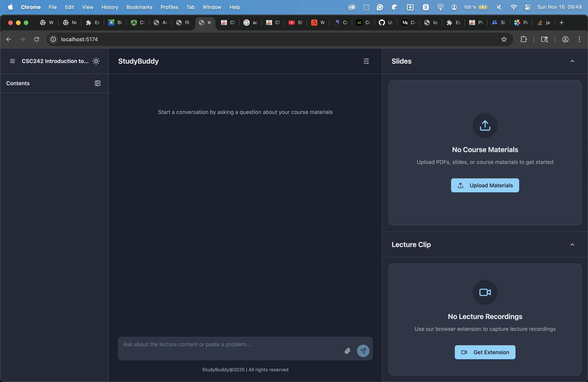
Task: Bookmark this page with the star icon
Action: 504,39
